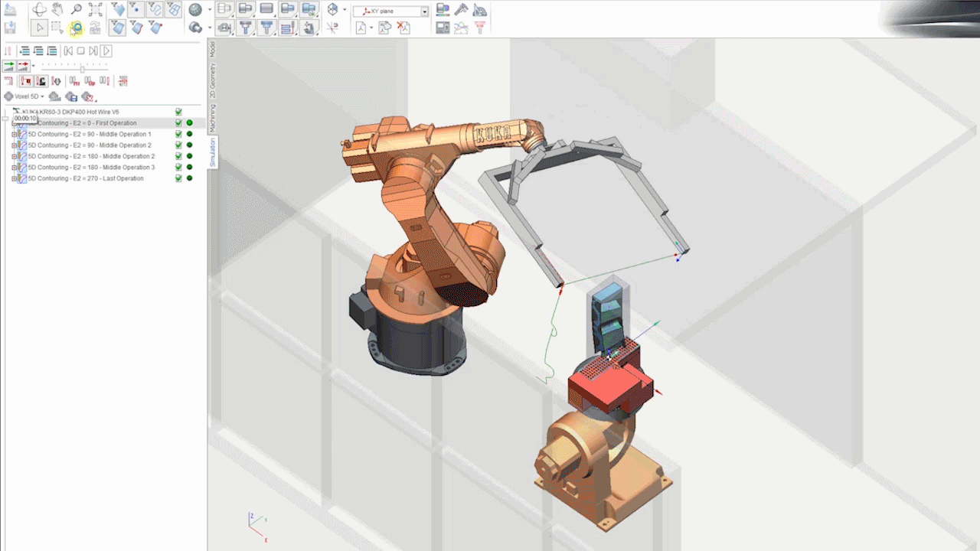The image size is (980, 551).
Task: Open the isometric view dropdown arrow
Action: [345, 9]
